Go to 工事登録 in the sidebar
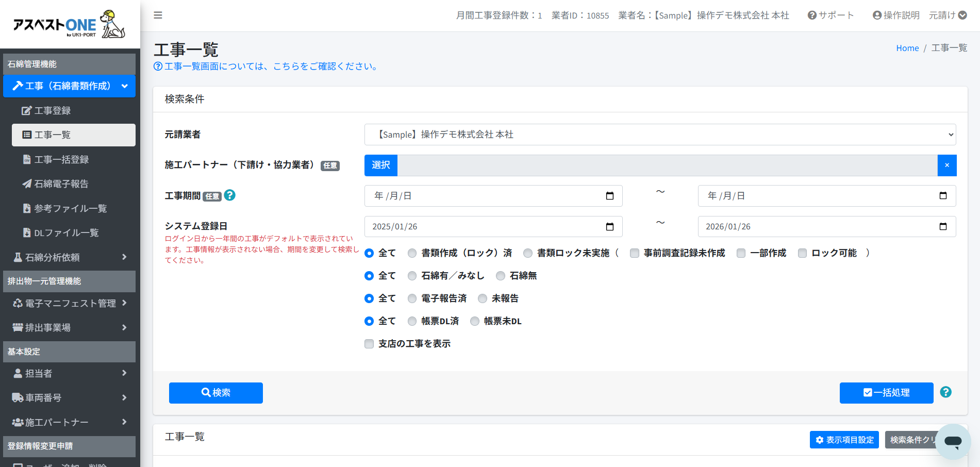 coord(53,111)
